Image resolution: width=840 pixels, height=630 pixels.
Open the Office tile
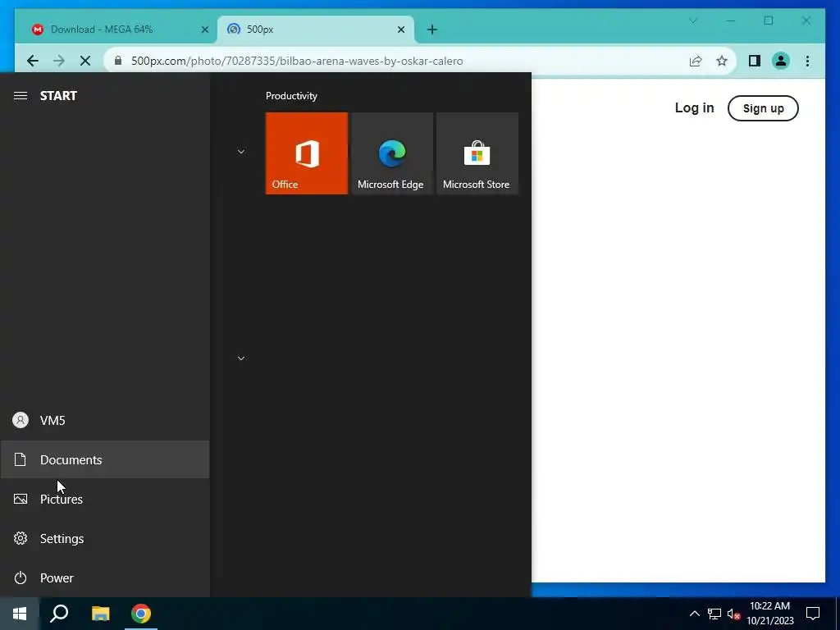[x=307, y=153]
